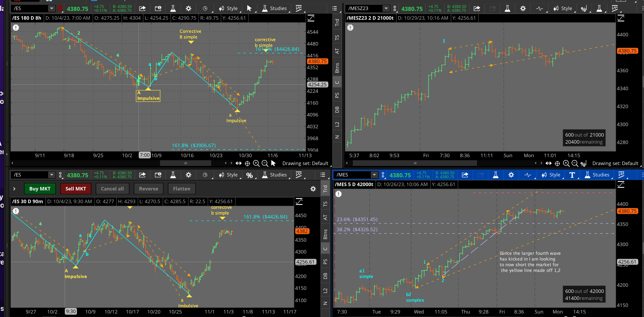Image resolution: width=644 pixels, height=317 pixels.
Task: Toggle L2 sidebar panel on /ES 30 D chart
Action: tap(325, 291)
